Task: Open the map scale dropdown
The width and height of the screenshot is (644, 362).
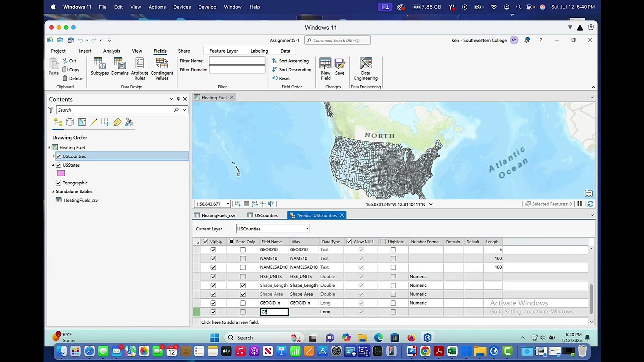Action: [228, 204]
